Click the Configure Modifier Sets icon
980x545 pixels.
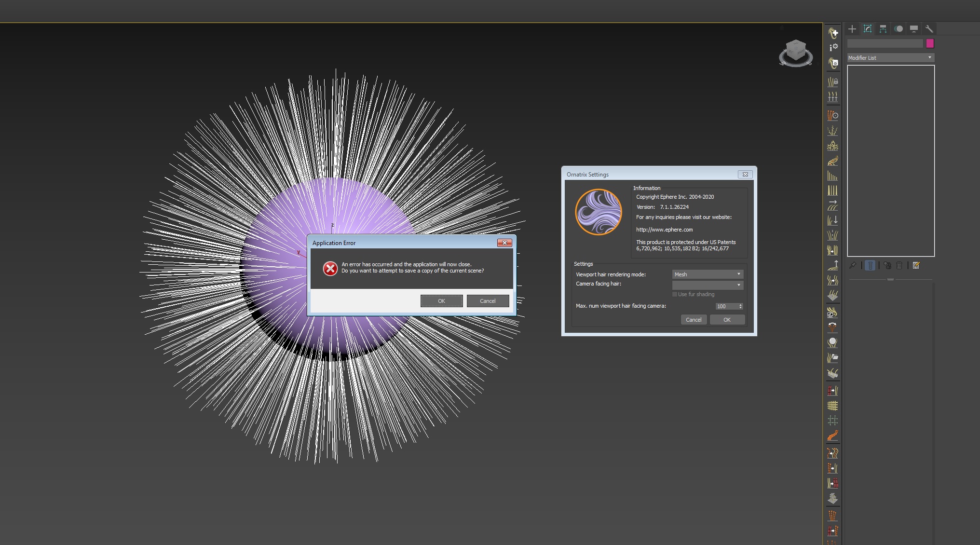pyautogui.click(x=916, y=265)
